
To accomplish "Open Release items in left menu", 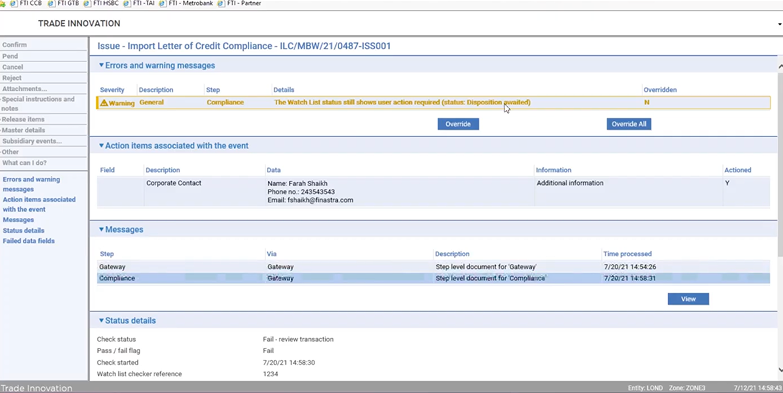I will coord(23,119).
